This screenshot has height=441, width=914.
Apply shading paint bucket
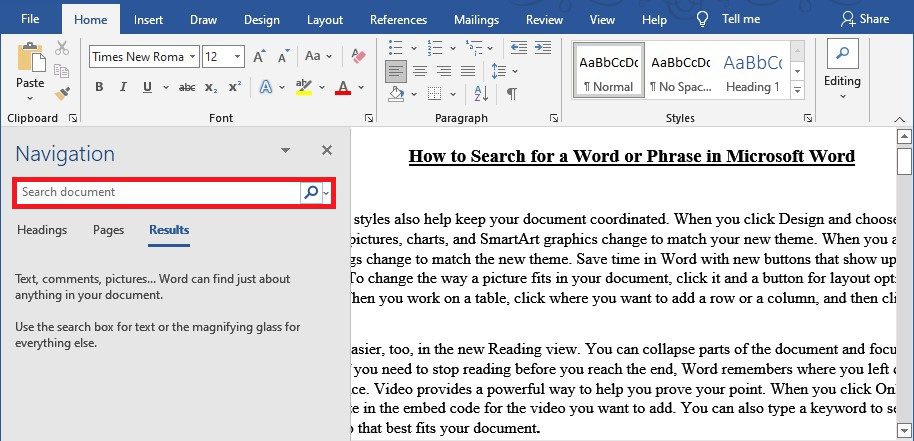click(x=396, y=93)
